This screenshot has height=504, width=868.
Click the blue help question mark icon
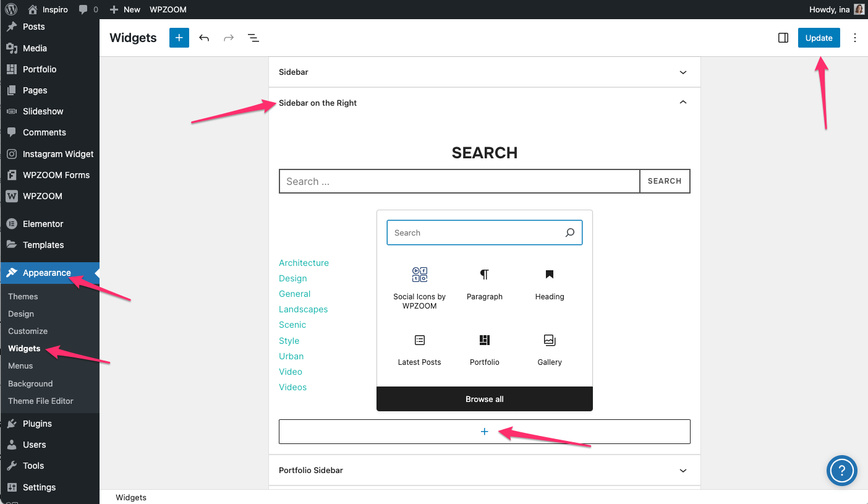(841, 471)
